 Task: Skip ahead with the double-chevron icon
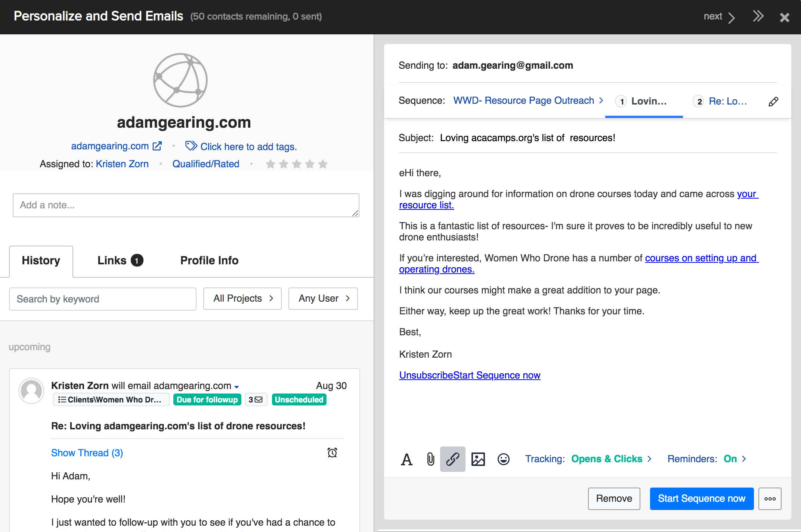(x=758, y=16)
